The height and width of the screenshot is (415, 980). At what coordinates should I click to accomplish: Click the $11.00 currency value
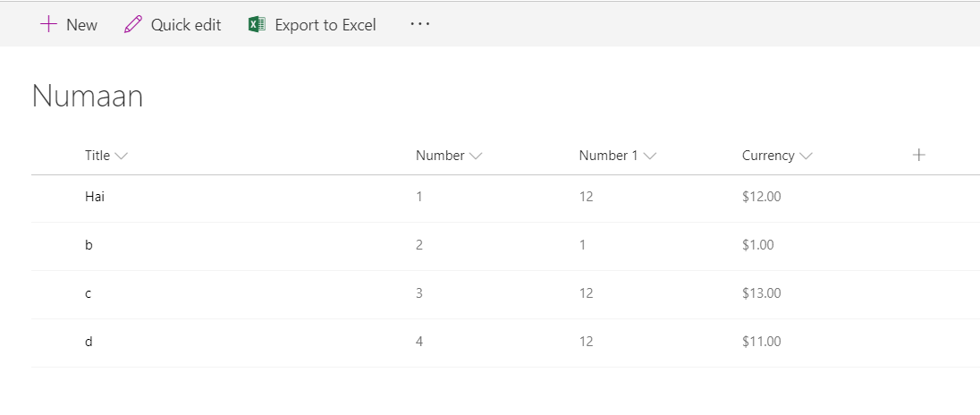[761, 342]
